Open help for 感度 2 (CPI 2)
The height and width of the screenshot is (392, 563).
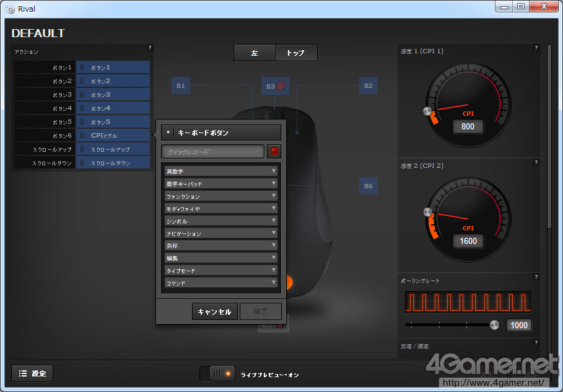click(536, 162)
